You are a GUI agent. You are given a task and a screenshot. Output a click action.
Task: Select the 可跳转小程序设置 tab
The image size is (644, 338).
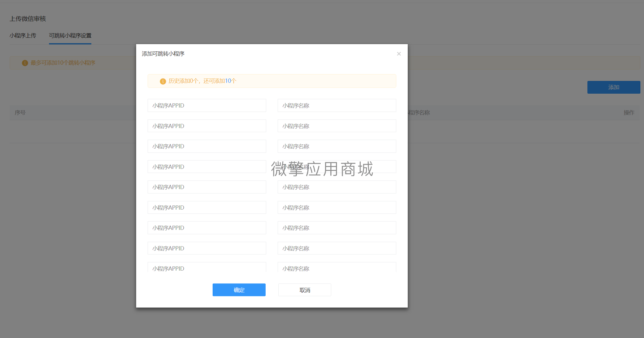pyautogui.click(x=70, y=36)
